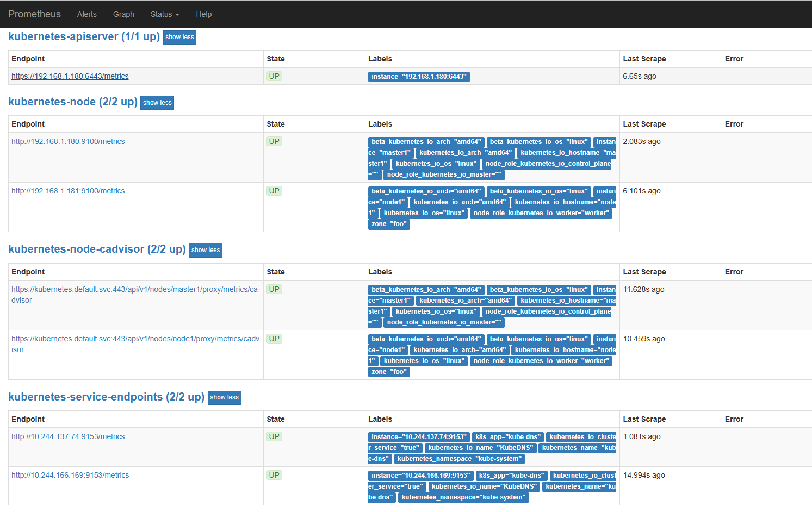This screenshot has height=512, width=812.
Task: Open endpoint https://192.168.1.180:6443/metrics
Action: (70, 76)
